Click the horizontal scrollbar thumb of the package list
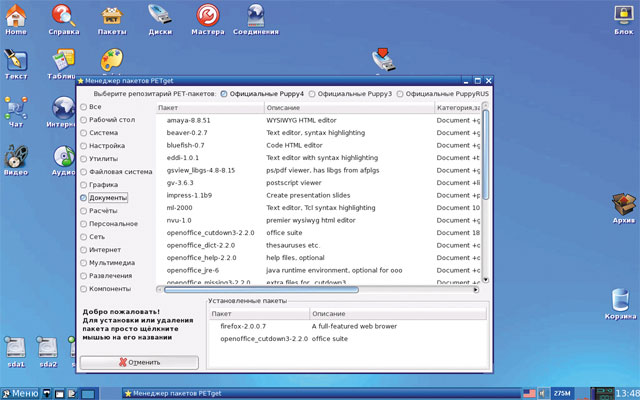The height and width of the screenshot is (400, 640). (261, 290)
